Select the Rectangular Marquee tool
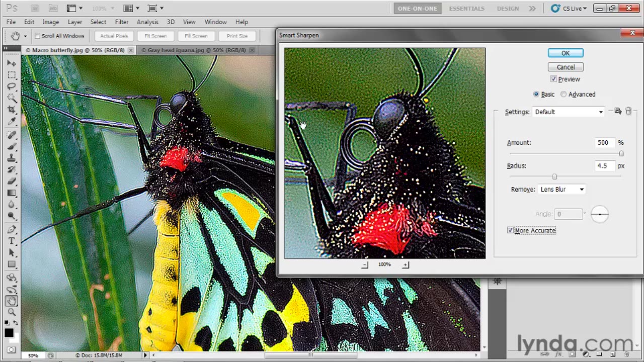The height and width of the screenshot is (362, 644). pos(12,75)
